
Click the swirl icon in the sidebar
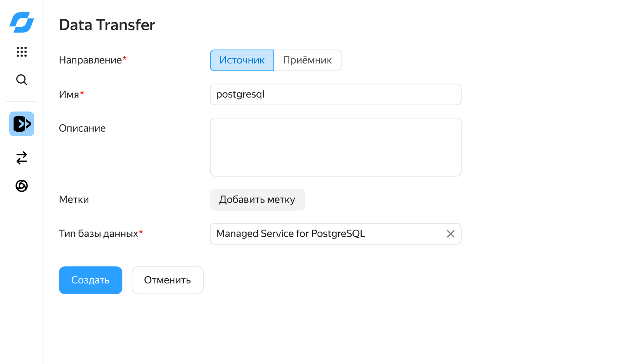click(x=22, y=186)
